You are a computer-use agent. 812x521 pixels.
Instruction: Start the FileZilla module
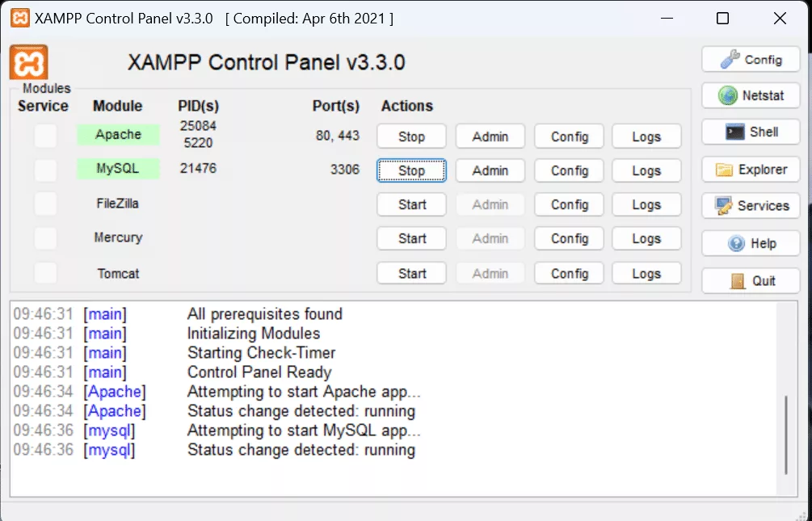coord(411,204)
